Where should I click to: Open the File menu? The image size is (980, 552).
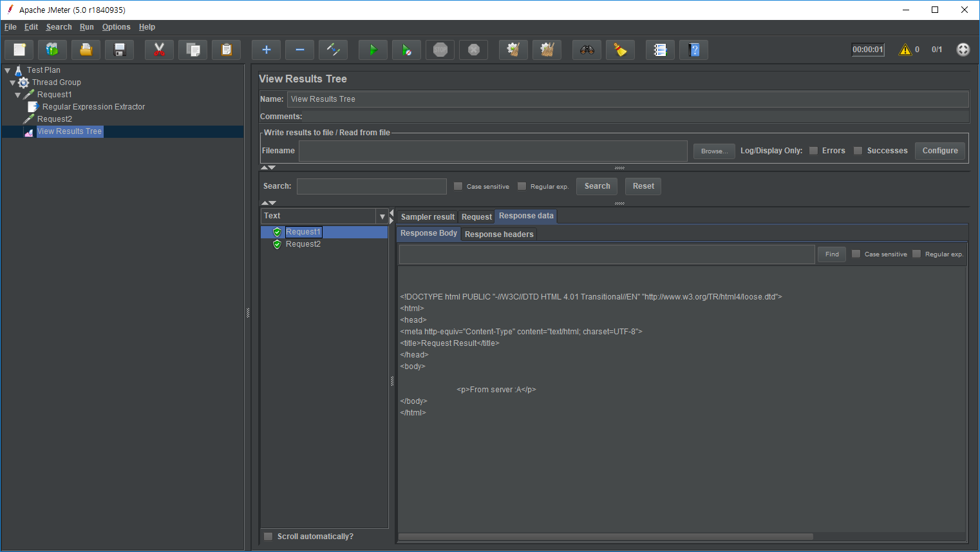click(x=10, y=27)
